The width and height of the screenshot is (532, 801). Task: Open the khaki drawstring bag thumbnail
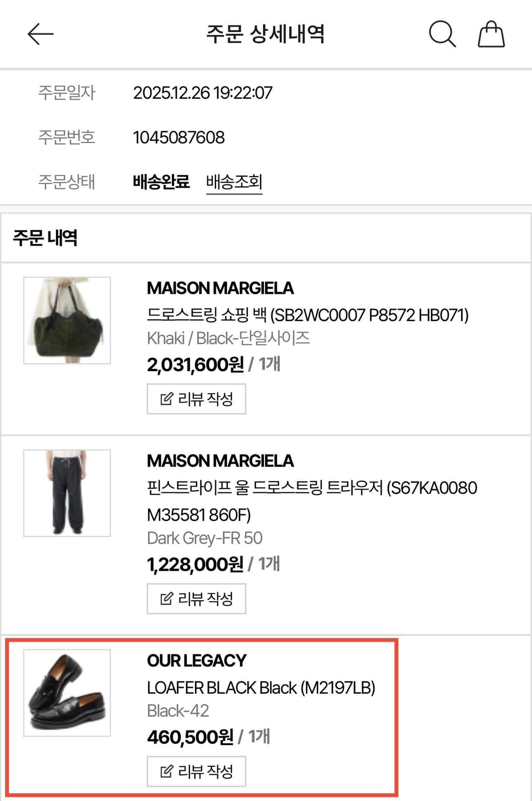pyautogui.click(x=67, y=320)
